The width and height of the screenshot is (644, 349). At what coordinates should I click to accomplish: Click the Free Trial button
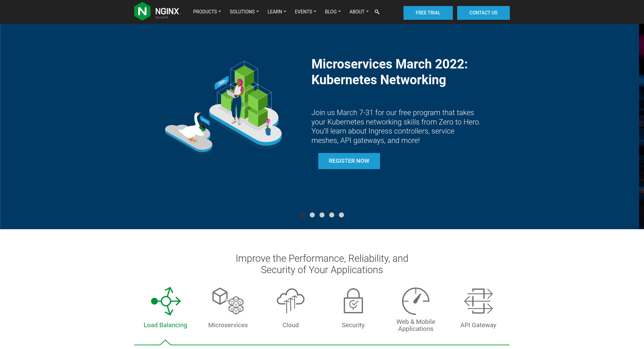tap(428, 13)
